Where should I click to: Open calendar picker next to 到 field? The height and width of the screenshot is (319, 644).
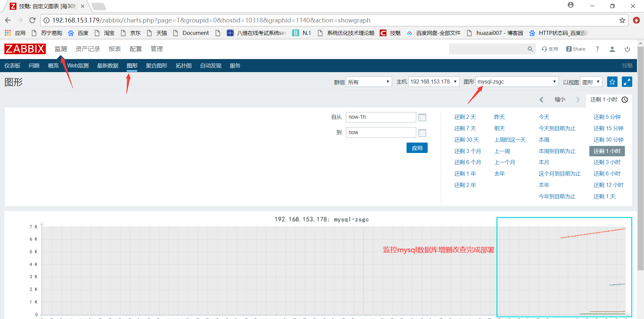tap(422, 132)
